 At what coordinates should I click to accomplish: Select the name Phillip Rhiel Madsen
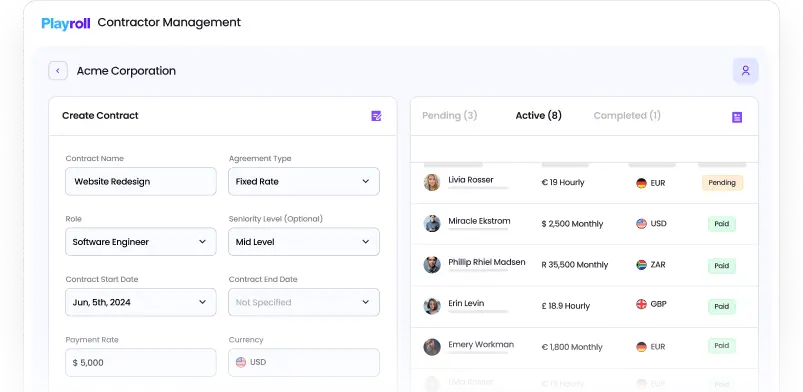click(x=487, y=262)
